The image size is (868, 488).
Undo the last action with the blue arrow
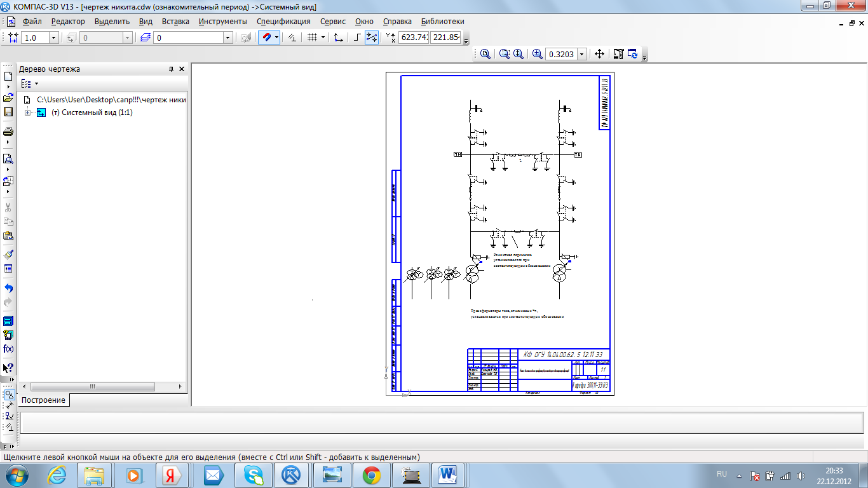click(8, 288)
